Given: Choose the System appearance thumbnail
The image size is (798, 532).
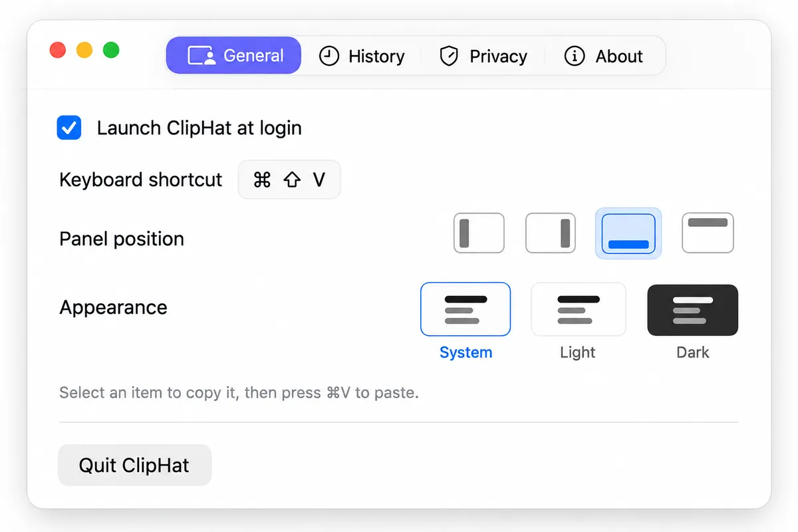Looking at the screenshot, I should (465, 309).
